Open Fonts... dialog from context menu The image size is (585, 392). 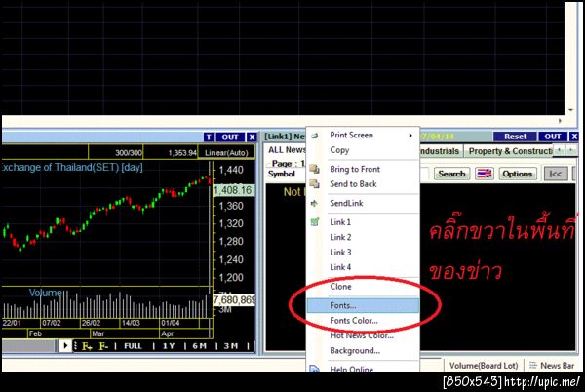coord(363,305)
